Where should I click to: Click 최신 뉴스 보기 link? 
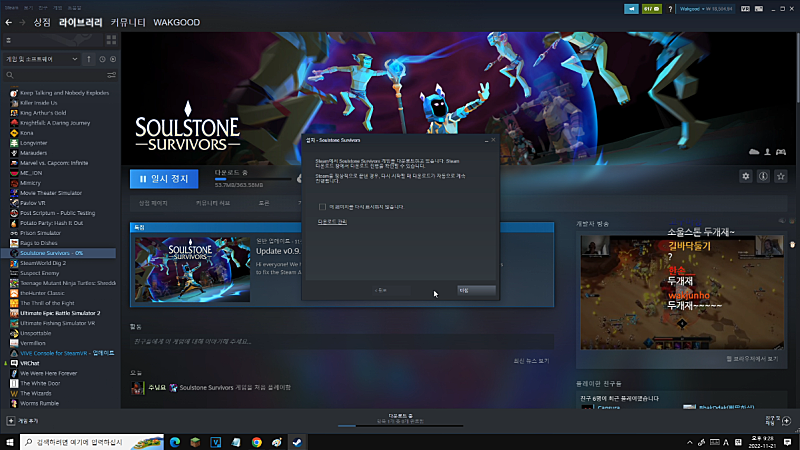tap(531, 361)
